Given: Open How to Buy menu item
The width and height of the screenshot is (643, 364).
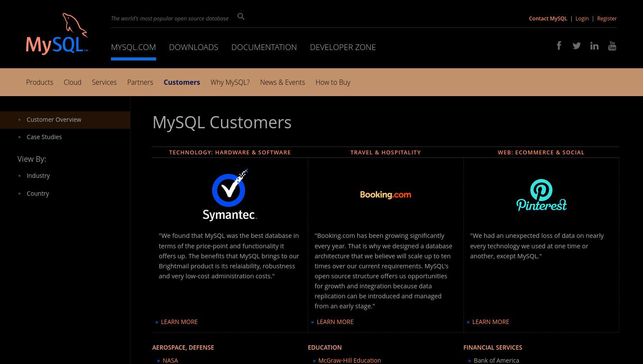Looking at the screenshot, I should (333, 82).
